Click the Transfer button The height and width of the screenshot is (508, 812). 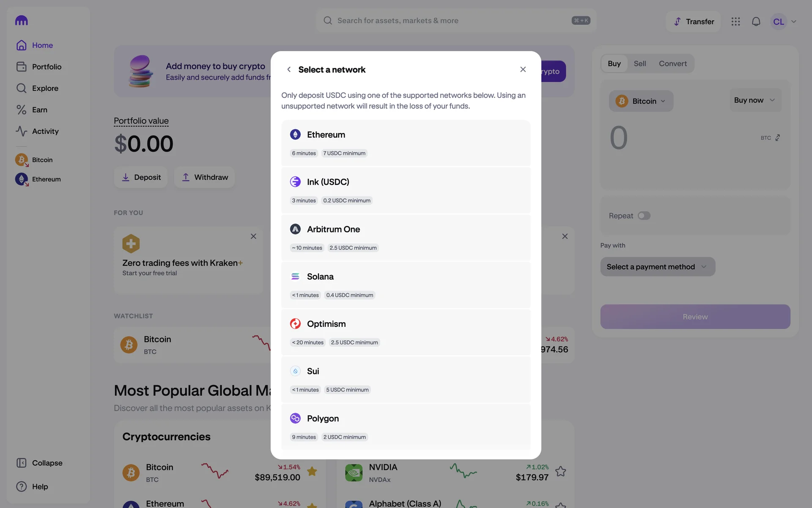point(694,22)
